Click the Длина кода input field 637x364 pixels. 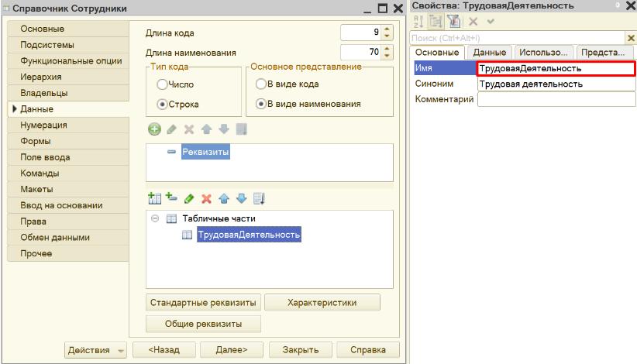pos(361,33)
